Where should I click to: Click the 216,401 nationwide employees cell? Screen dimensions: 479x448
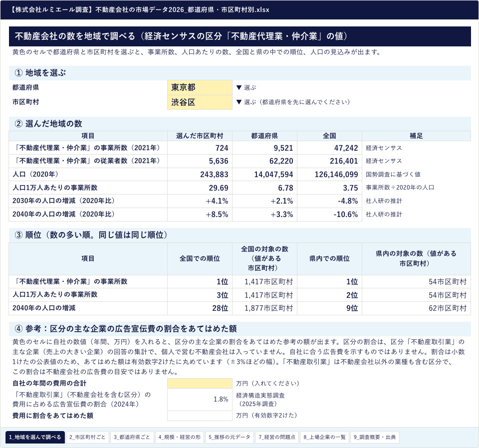click(330, 161)
